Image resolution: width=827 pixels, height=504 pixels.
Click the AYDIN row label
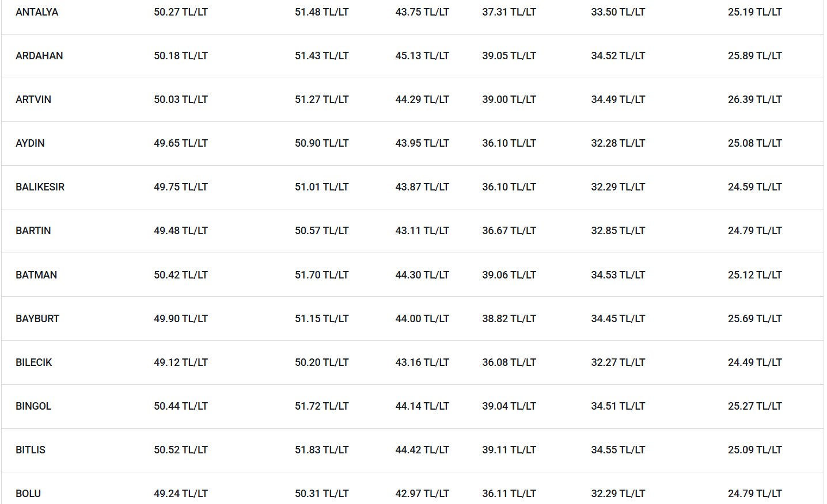coord(30,143)
